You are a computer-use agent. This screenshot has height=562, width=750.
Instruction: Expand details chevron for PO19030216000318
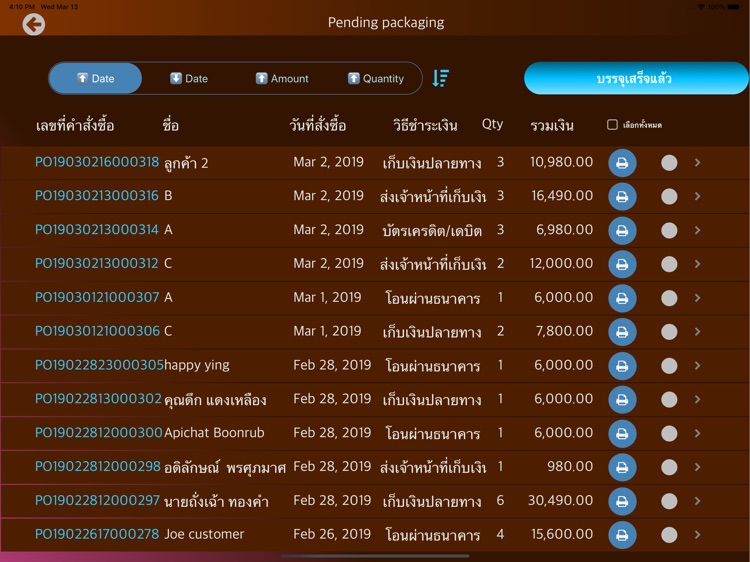click(x=697, y=163)
